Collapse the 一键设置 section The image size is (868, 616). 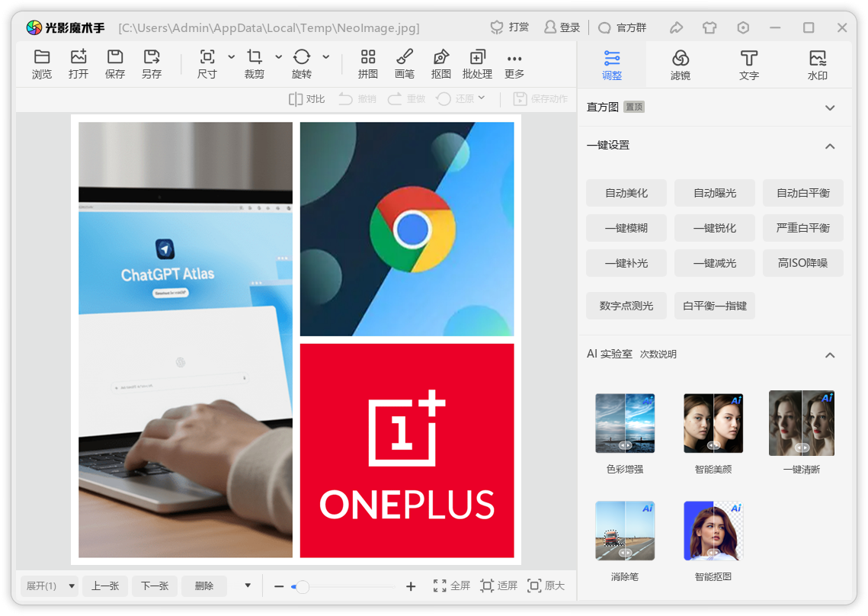click(830, 146)
